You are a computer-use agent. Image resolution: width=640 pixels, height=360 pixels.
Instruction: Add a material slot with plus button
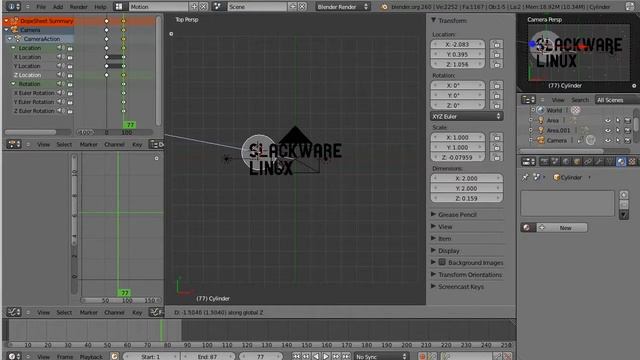[x=624, y=195]
